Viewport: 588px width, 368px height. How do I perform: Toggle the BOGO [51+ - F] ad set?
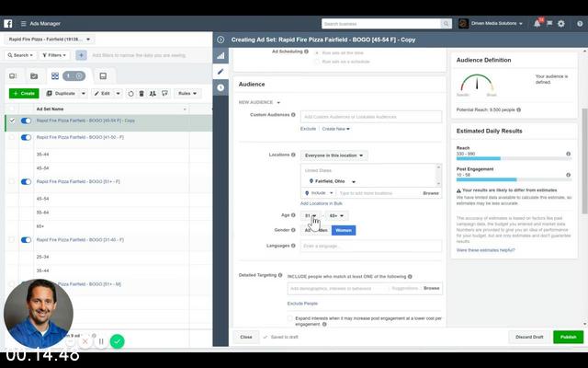(x=26, y=182)
